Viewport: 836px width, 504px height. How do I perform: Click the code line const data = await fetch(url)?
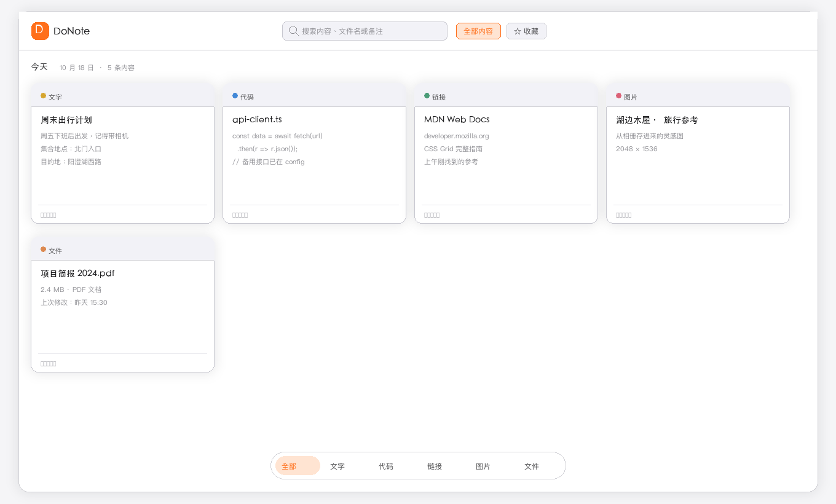[x=277, y=136]
